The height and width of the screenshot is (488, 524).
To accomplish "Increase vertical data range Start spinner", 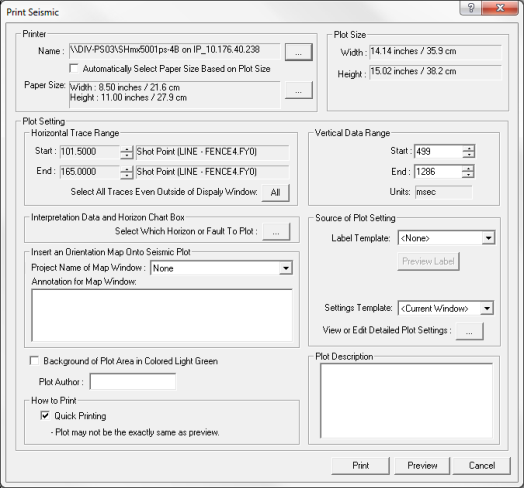I will [469, 148].
